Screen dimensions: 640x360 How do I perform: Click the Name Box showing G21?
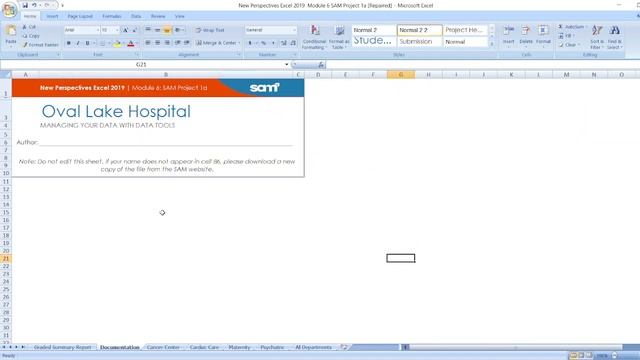pos(141,64)
